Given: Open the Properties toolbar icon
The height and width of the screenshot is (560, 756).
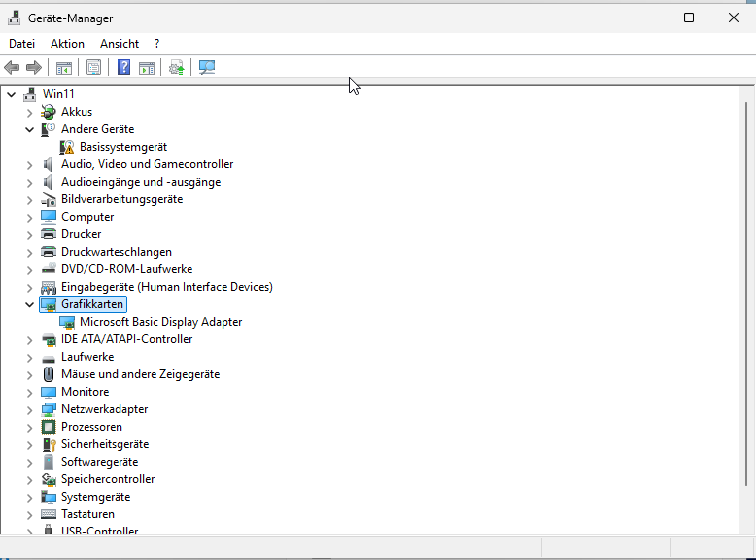Looking at the screenshot, I should point(93,67).
